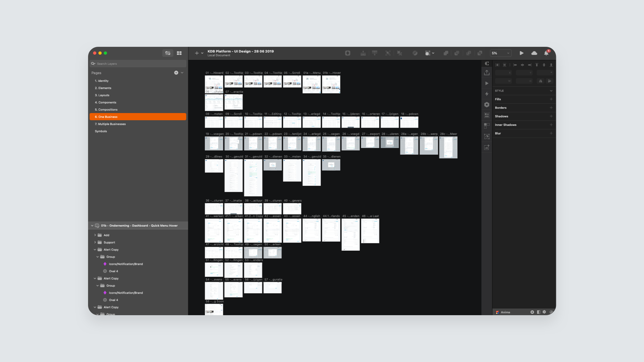
Task: Add a Blur effect
Action: coord(551,133)
